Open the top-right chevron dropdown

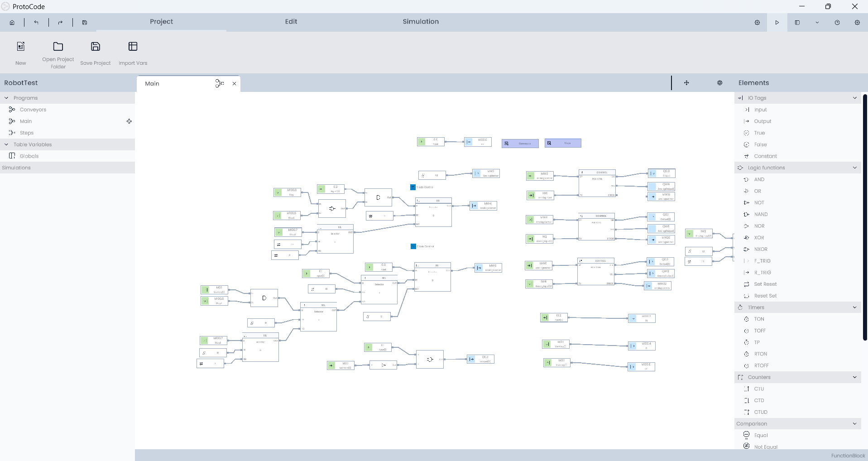817,22
